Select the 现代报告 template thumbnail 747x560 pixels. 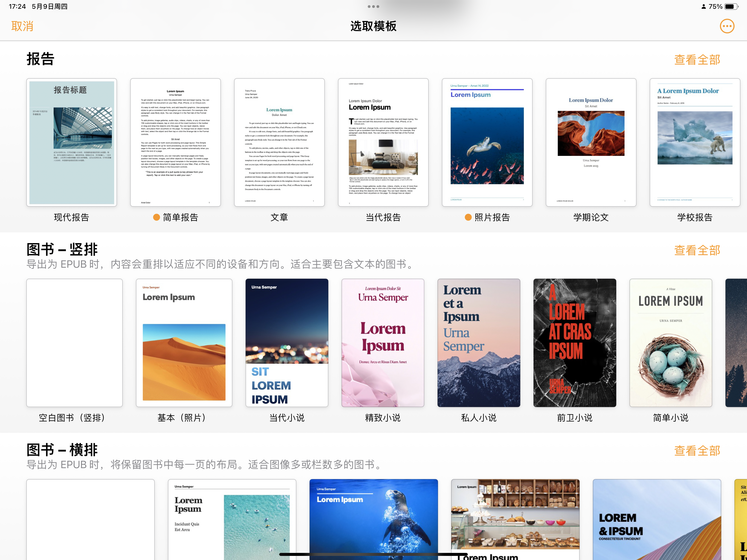click(x=72, y=142)
